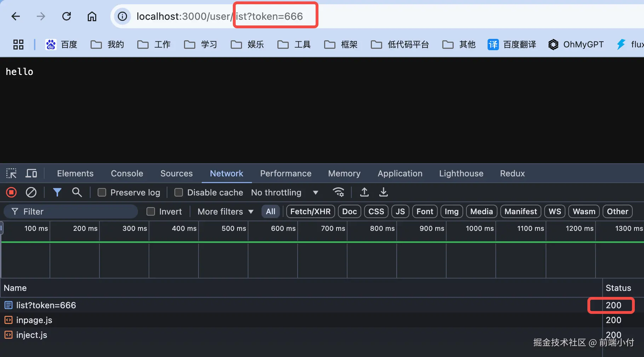
Task: Filter requests by Wasm
Action: click(584, 211)
